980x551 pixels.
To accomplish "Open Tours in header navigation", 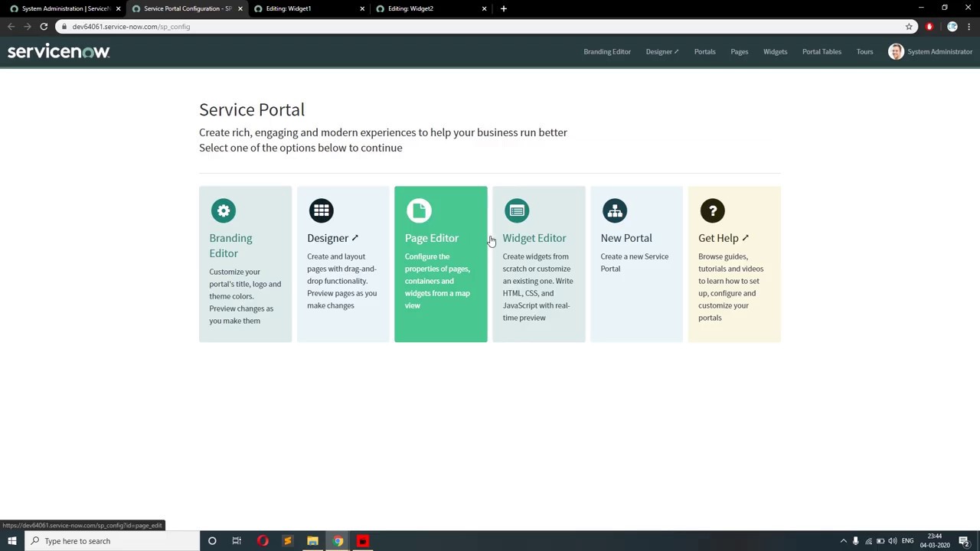I will tap(864, 51).
